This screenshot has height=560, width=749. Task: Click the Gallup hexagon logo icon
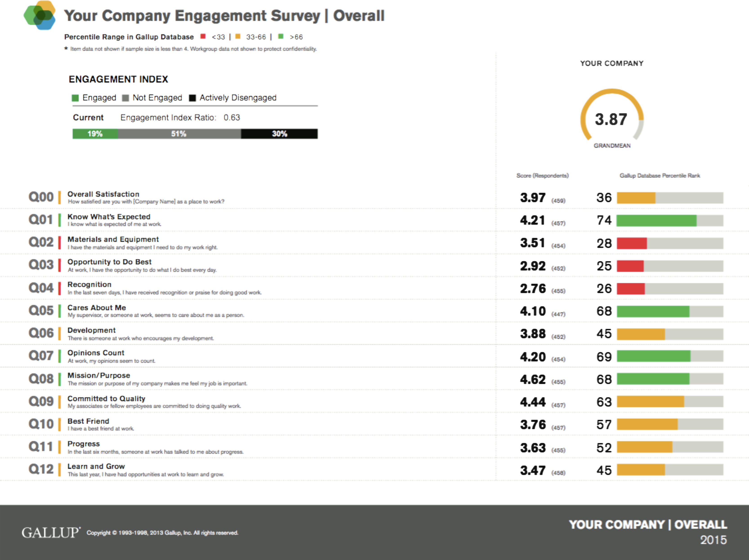click(x=40, y=15)
